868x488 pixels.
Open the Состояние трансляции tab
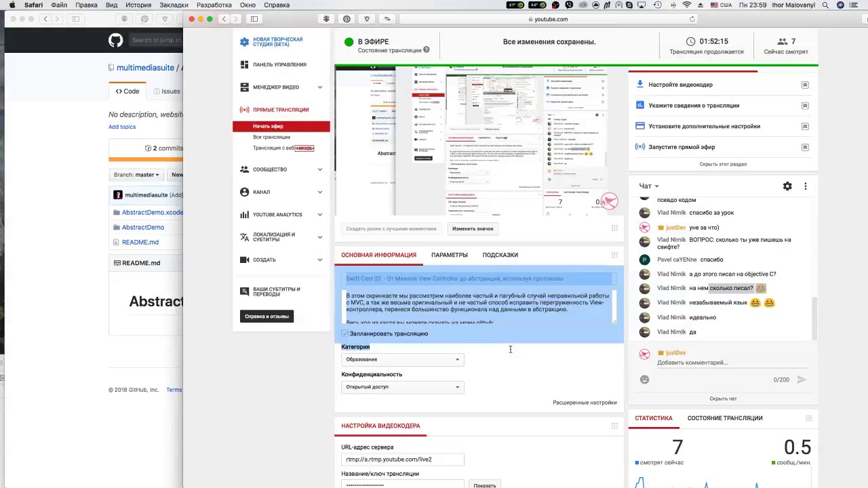[725, 418]
